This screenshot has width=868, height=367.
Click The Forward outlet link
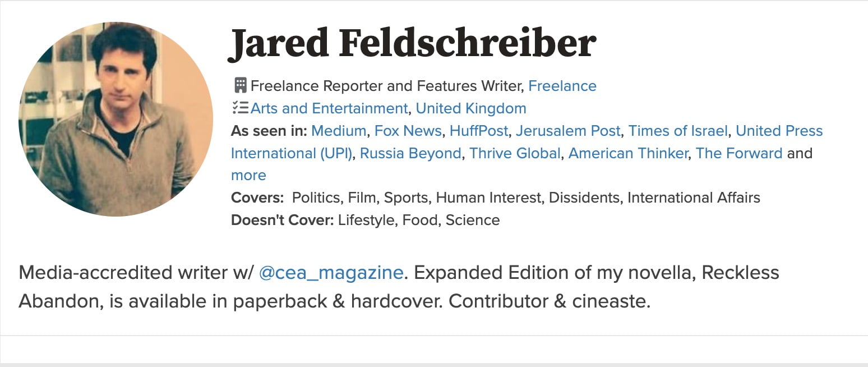pyautogui.click(x=738, y=153)
